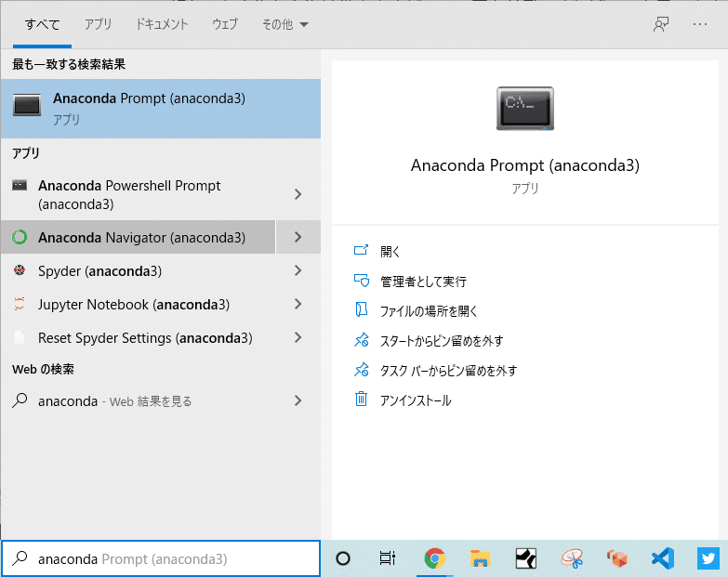728x577 pixels.
Task: Expand Anaconda Navigator options chevron
Action: point(298,237)
